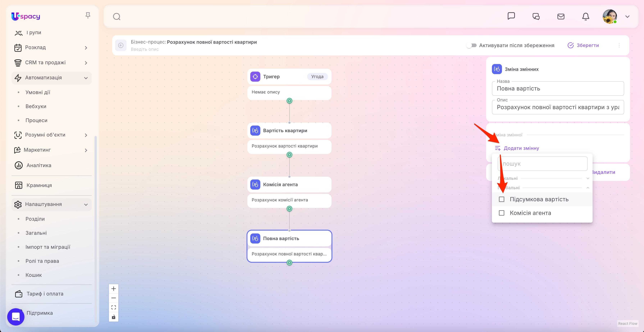Open the comments discussion icon in header
This screenshot has width=644, height=332.
click(536, 17)
